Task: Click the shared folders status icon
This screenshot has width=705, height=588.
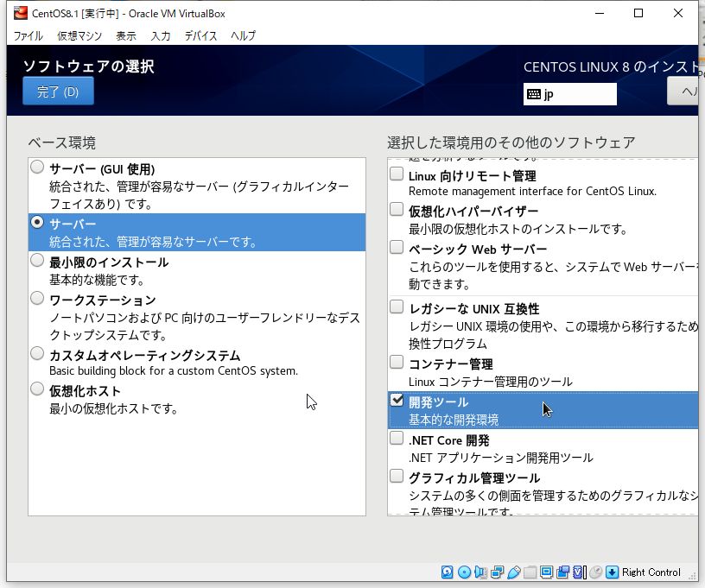Action: 530,572
